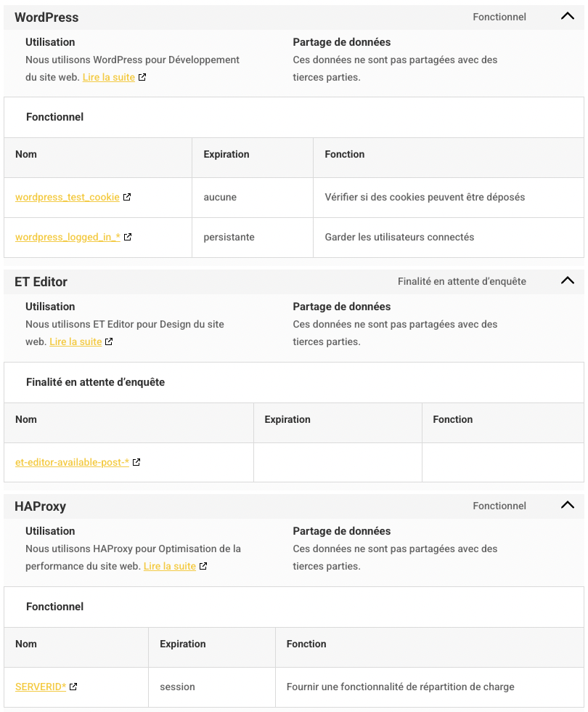Open the wordpress_logged_in_* cookie link
This screenshot has height=712, width=588.
click(x=68, y=237)
